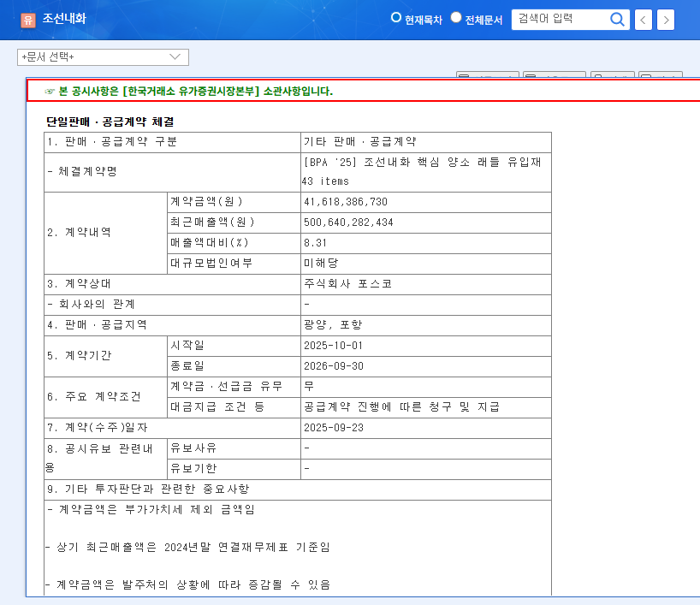Click the 단일판매ㆍ공급계약 체결 heading
The width and height of the screenshot is (700, 605).
tap(110, 122)
